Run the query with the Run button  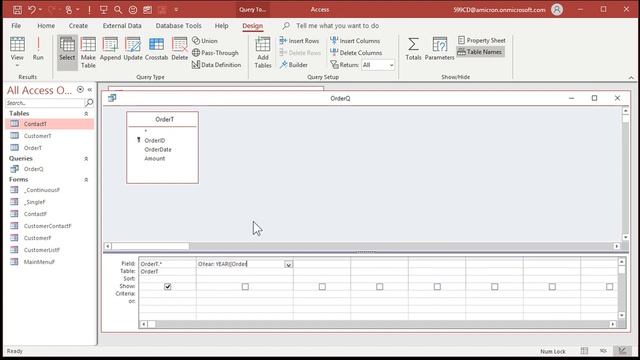pos(38,49)
